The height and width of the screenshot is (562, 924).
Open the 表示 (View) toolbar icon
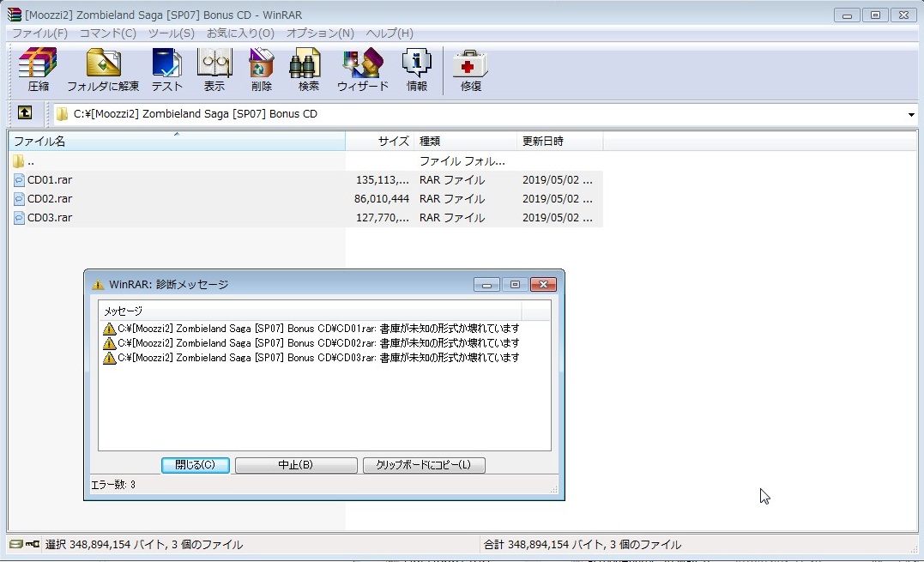pos(214,69)
